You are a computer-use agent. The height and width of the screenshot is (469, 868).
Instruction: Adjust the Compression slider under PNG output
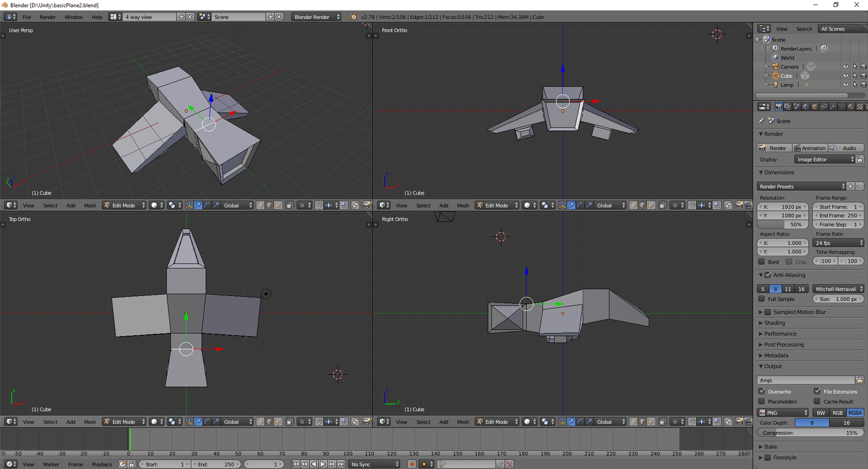[x=809, y=433]
